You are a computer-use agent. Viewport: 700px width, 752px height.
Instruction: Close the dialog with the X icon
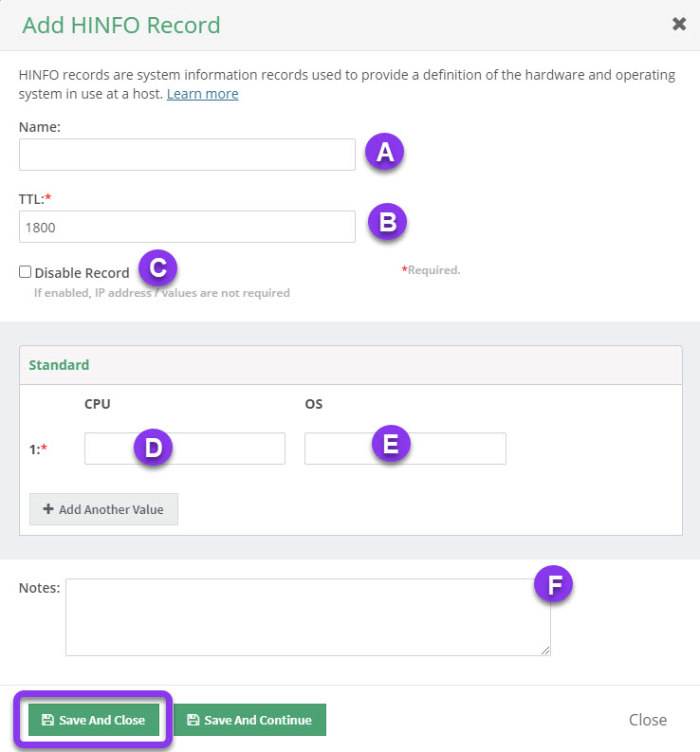point(679,24)
